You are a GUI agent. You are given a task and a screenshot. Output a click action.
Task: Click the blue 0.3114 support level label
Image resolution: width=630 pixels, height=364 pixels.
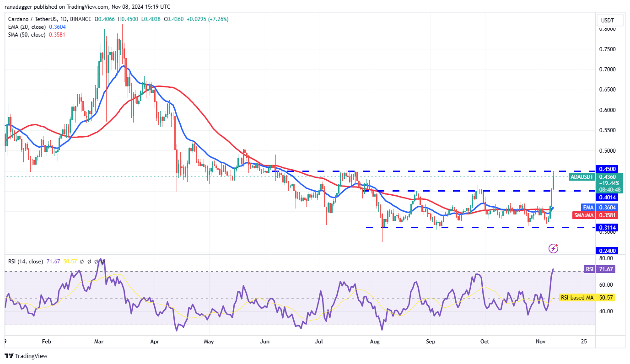[x=608, y=228]
